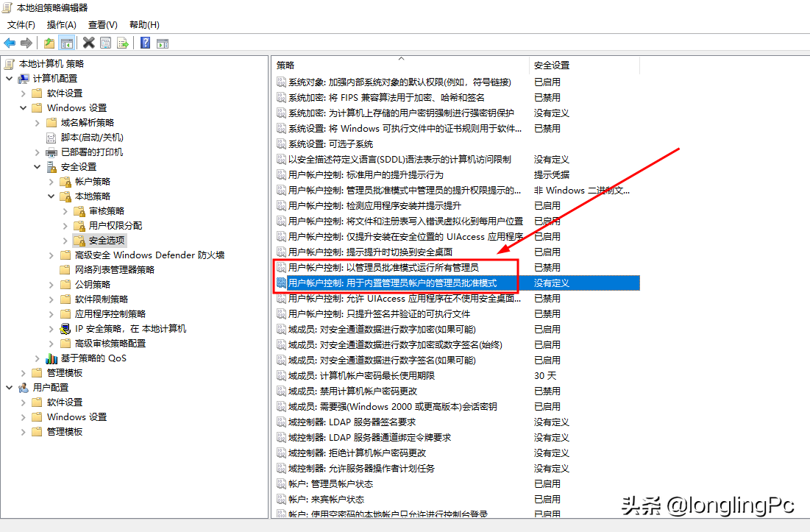Click the 提示凭据 security setting value
810x532 pixels.
[x=551, y=174]
